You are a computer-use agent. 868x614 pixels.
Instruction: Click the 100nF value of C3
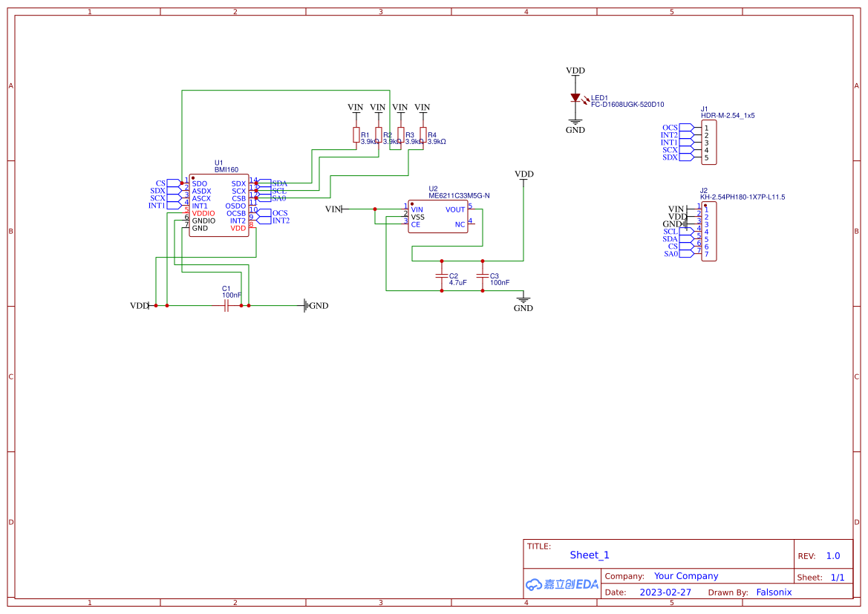click(x=500, y=283)
